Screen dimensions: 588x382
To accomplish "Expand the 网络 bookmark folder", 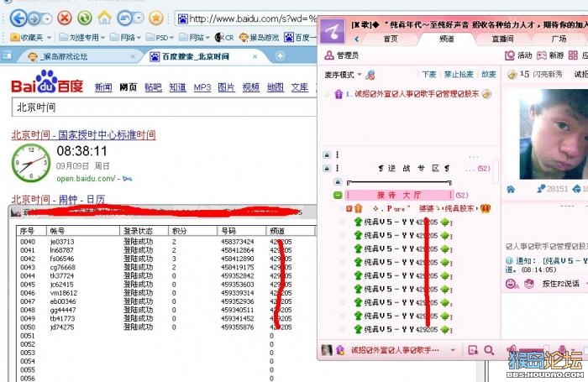I will pyautogui.click(x=139, y=38).
